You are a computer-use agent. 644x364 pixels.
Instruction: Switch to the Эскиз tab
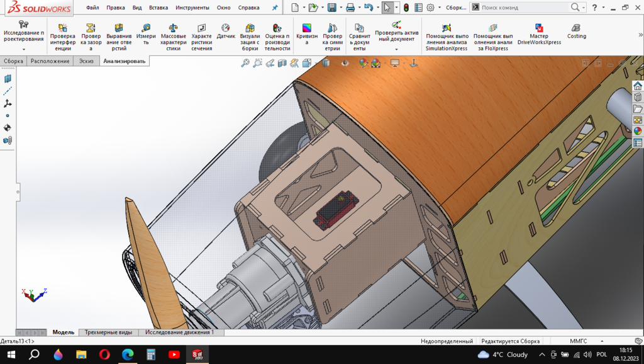click(x=85, y=61)
